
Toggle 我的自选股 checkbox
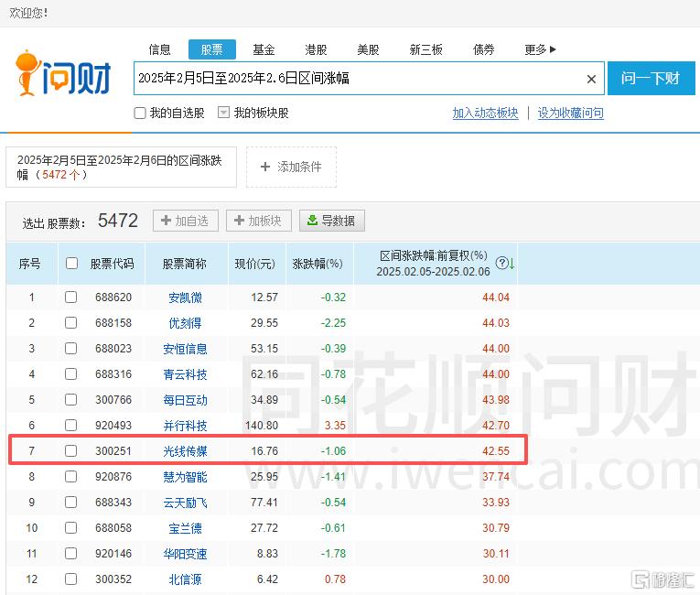(140, 113)
